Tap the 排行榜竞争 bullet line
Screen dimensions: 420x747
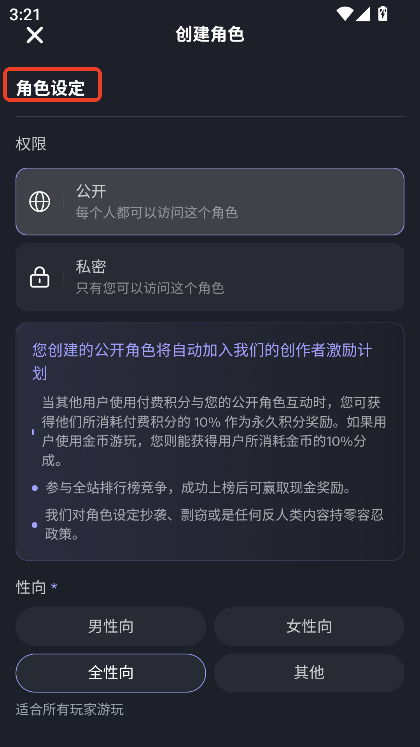pos(198,488)
